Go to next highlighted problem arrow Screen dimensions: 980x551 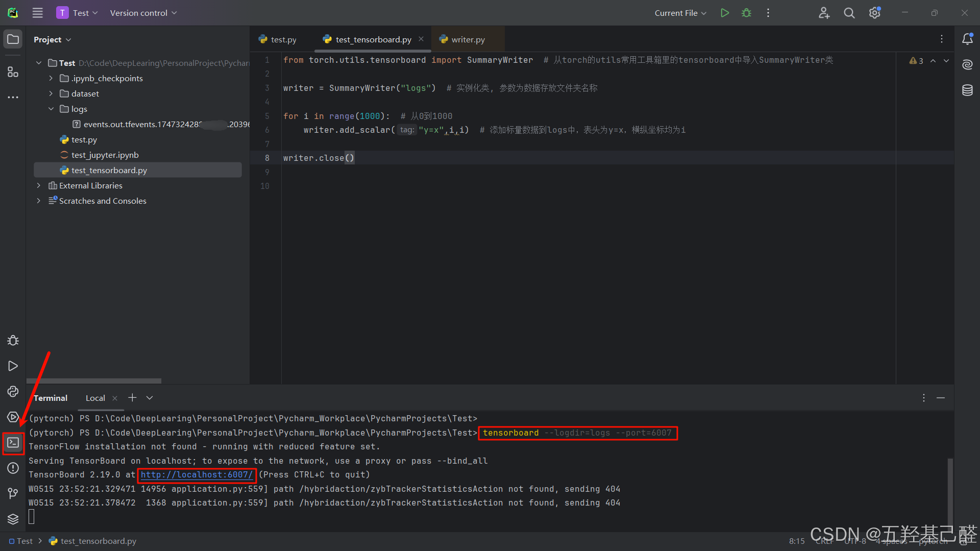tap(946, 61)
